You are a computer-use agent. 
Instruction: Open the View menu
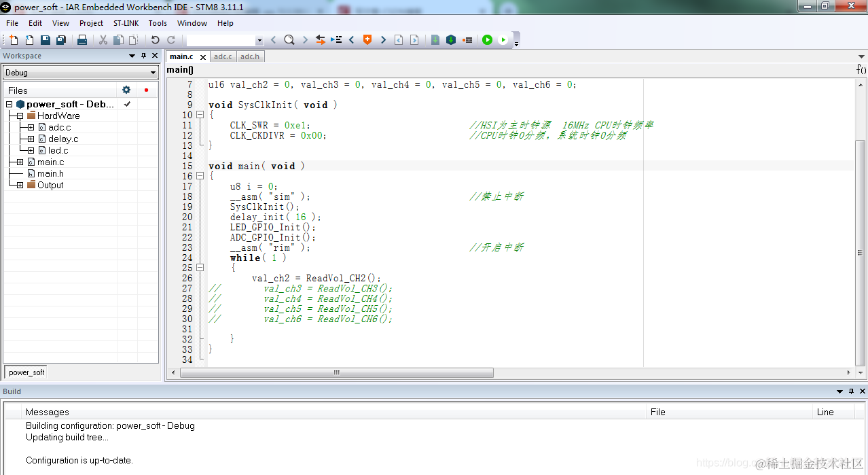point(60,23)
